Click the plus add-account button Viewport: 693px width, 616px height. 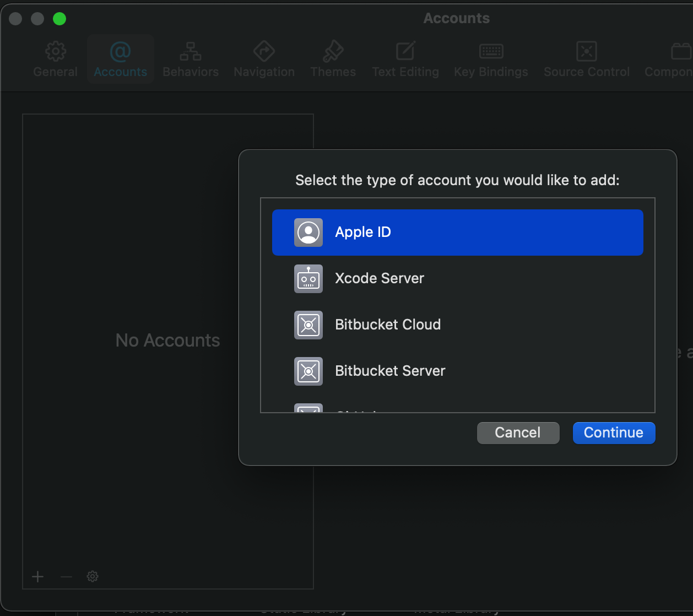click(x=37, y=576)
